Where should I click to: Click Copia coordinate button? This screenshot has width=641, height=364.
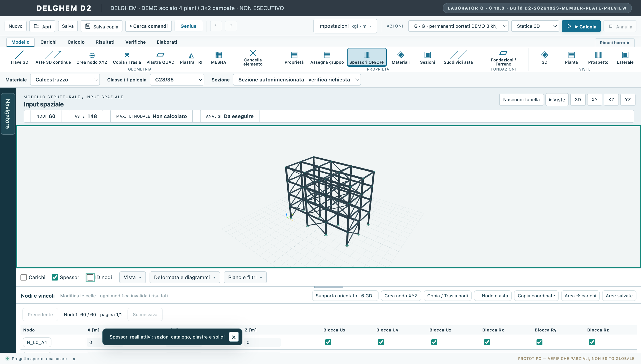536,296
